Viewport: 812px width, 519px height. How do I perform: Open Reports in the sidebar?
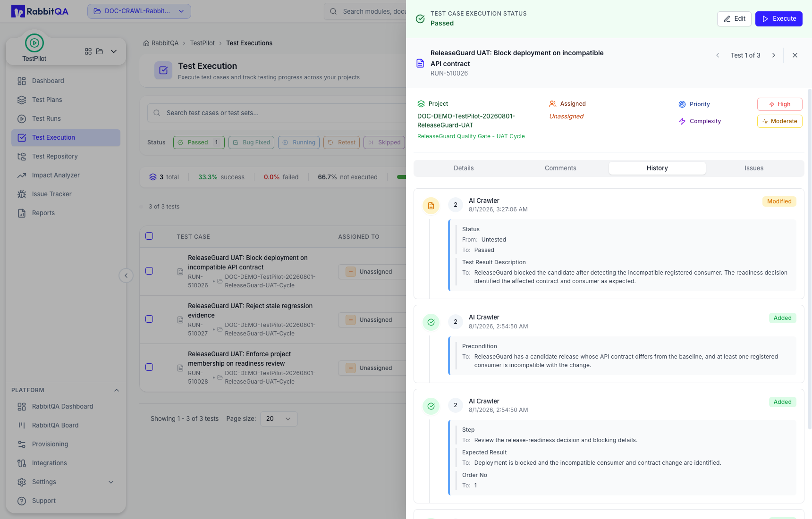(66, 213)
